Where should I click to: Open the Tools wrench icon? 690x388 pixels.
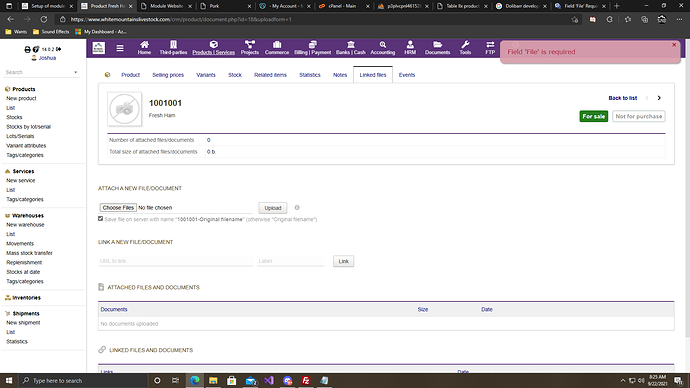pos(465,44)
